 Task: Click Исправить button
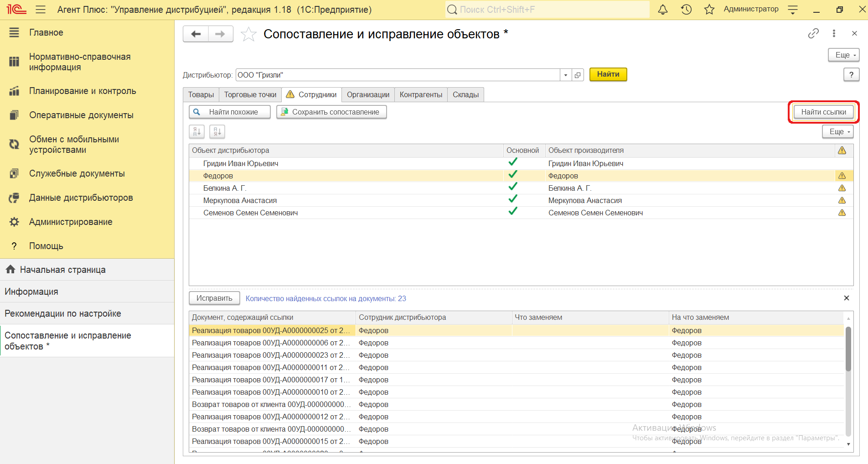[214, 298]
